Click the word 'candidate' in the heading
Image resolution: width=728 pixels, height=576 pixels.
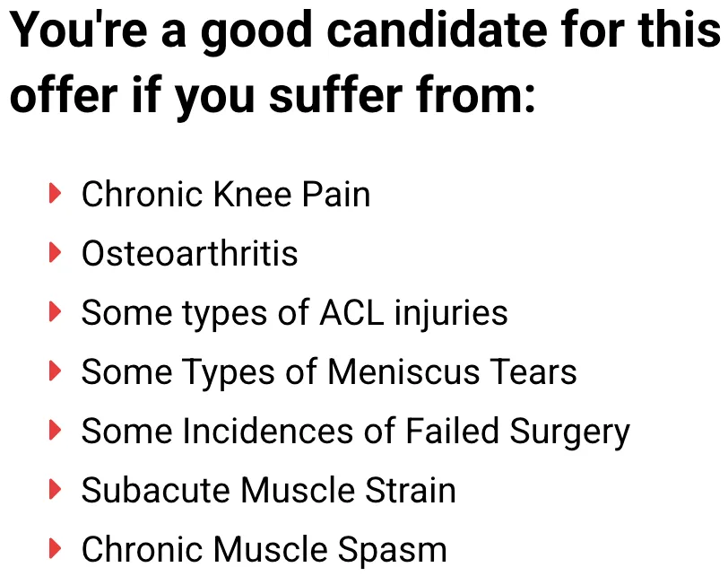pos(438,31)
